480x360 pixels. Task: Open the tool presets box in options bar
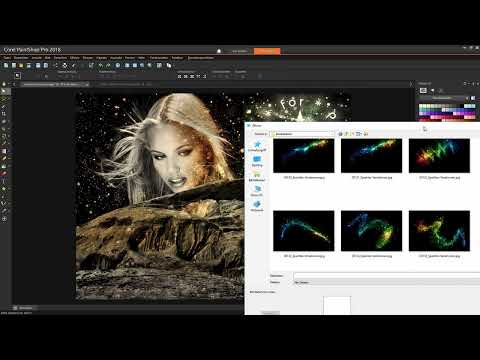[17, 76]
